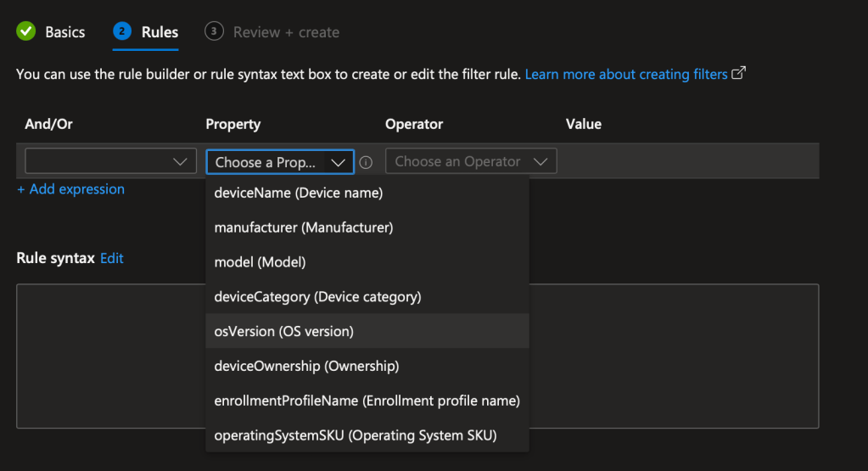Open the Choose an Operator dropdown
Viewport: 868px width, 471px height.
click(x=471, y=161)
